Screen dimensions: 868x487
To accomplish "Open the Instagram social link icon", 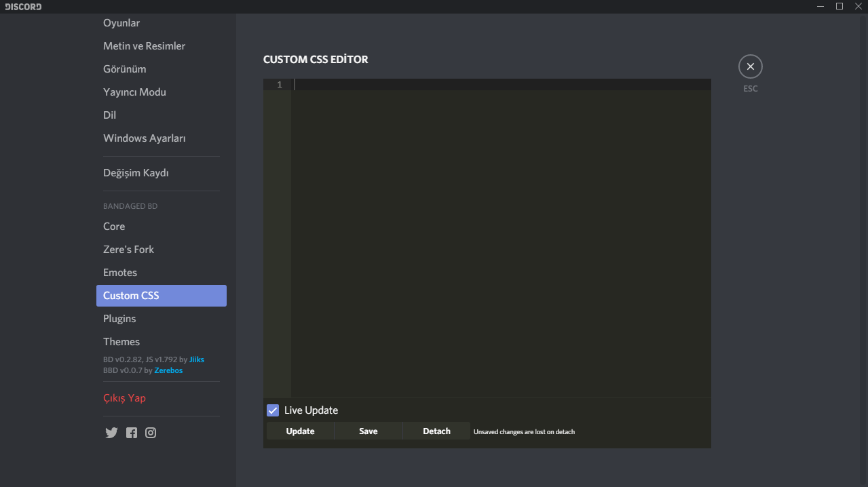I will coord(151,433).
